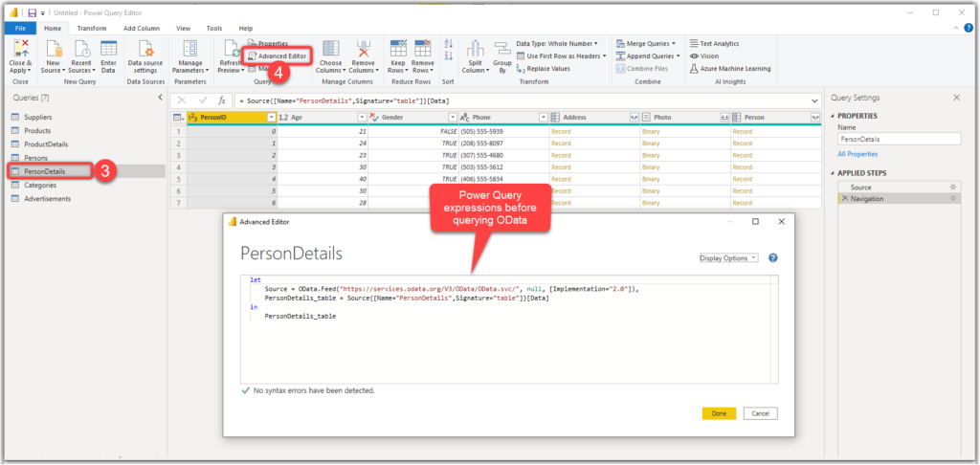
Task: Click the Cancel button in Advanced Editor
Action: (x=761, y=413)
